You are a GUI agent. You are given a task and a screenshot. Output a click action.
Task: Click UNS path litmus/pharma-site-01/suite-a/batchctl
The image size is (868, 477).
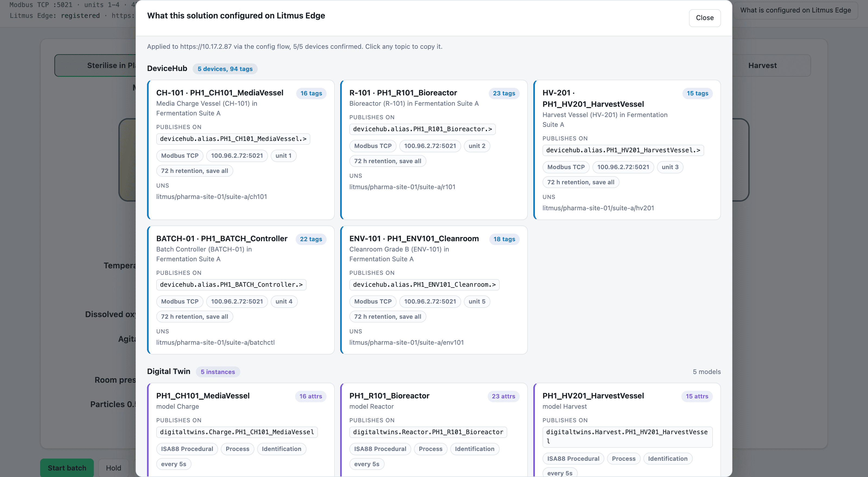pos(215,342)
